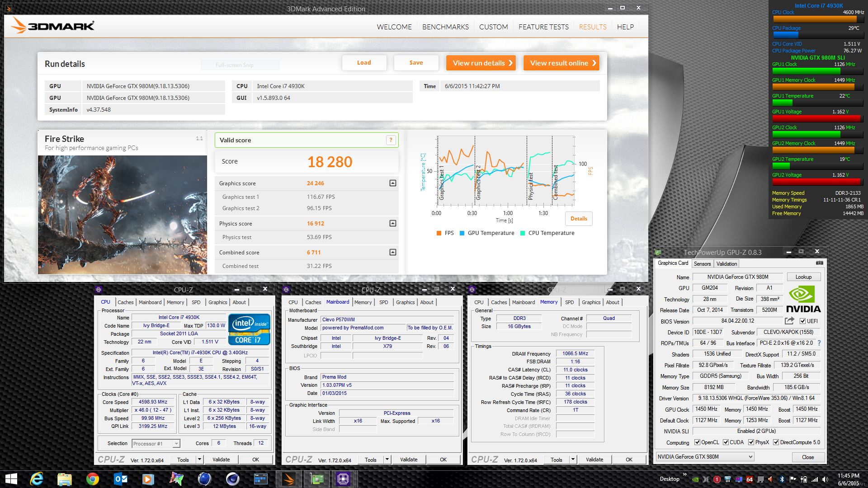
Task: Click the View result online button
Action: click(561, 63)
